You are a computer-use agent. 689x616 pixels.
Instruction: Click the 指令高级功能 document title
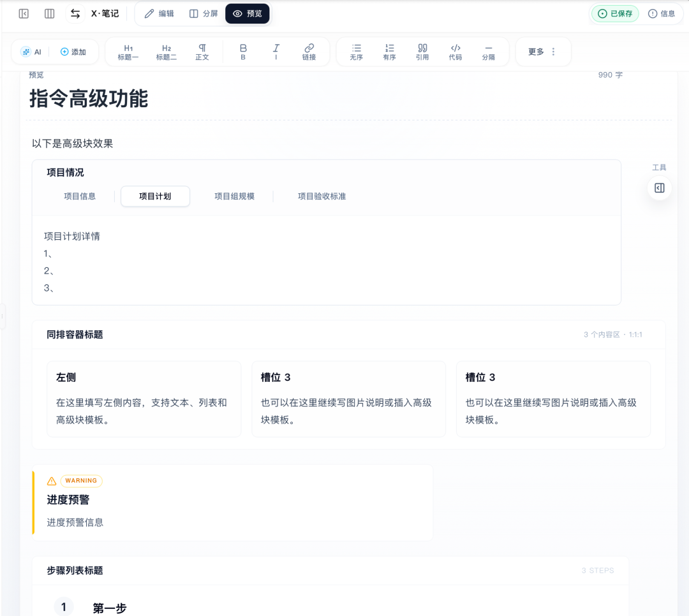pos(89,98)
